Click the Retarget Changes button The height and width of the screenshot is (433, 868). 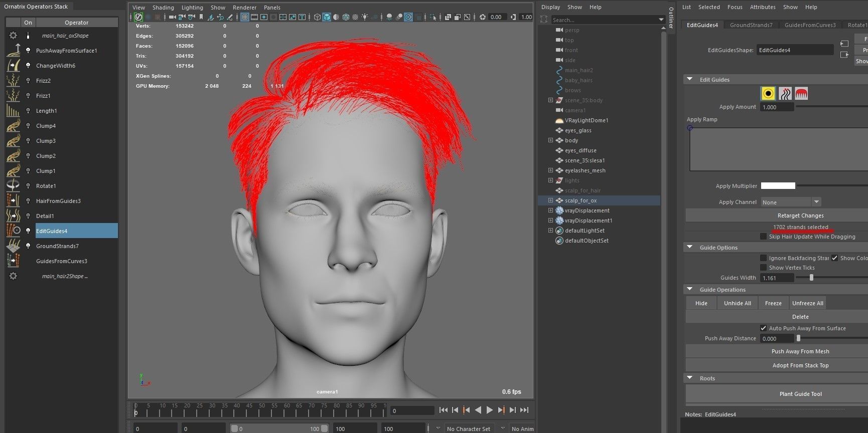pos(800,215)
